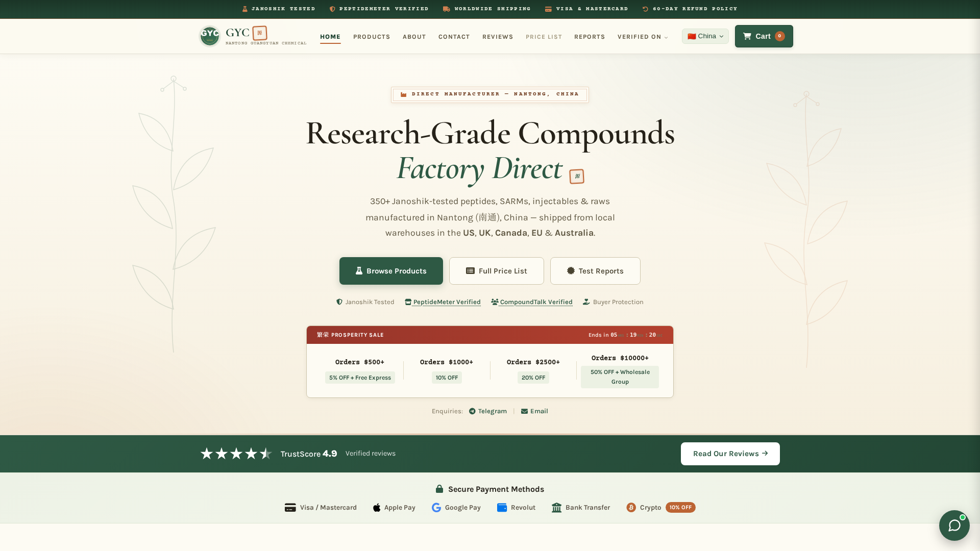The width and height of the screenshot is (980, 551).
Task: Click the Apple Pay logo icon
Action: pos(377,508)
